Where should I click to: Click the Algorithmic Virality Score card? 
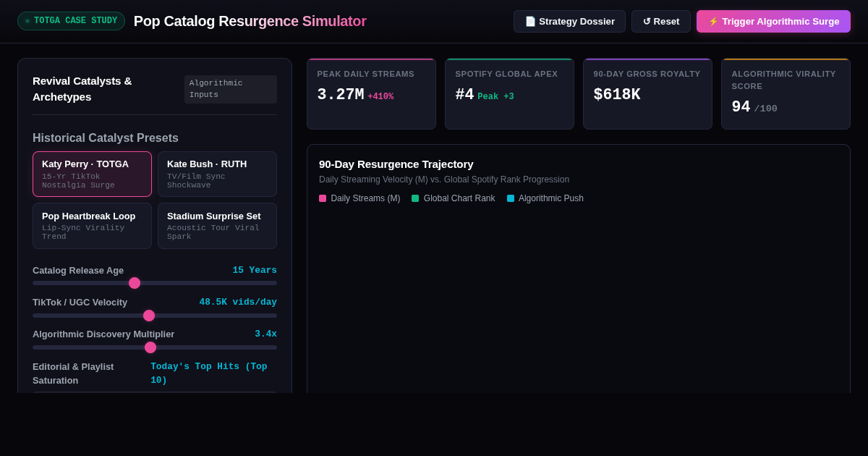(786, 94)
